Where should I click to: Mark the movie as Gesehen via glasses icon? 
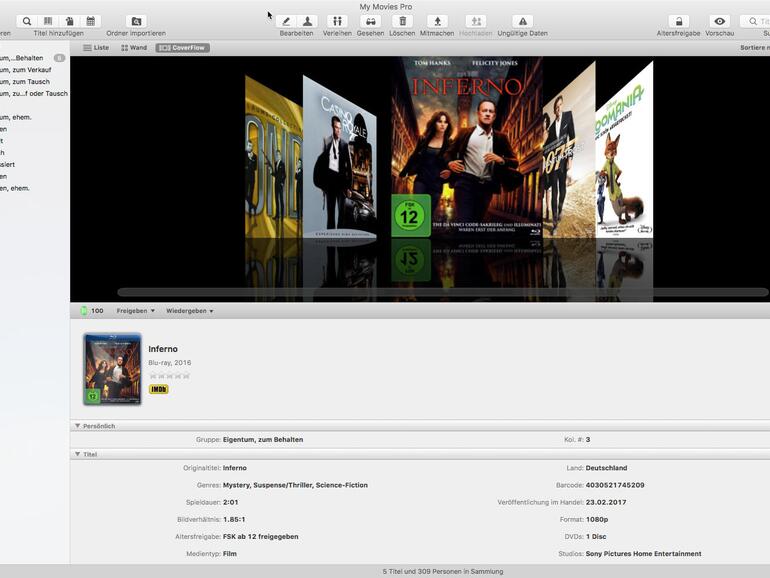click(x=370, y=21)
